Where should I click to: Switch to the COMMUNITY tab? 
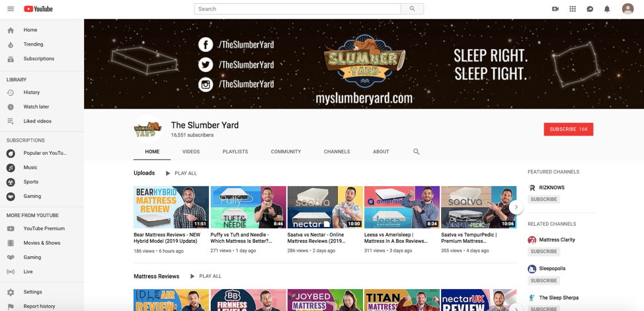click(286, 152)
